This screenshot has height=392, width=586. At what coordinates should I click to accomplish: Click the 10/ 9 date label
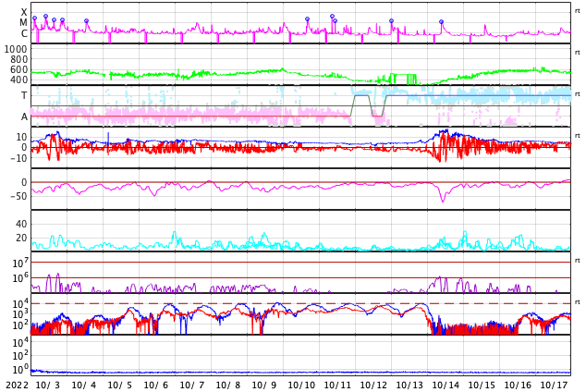[x=264, y=385]
